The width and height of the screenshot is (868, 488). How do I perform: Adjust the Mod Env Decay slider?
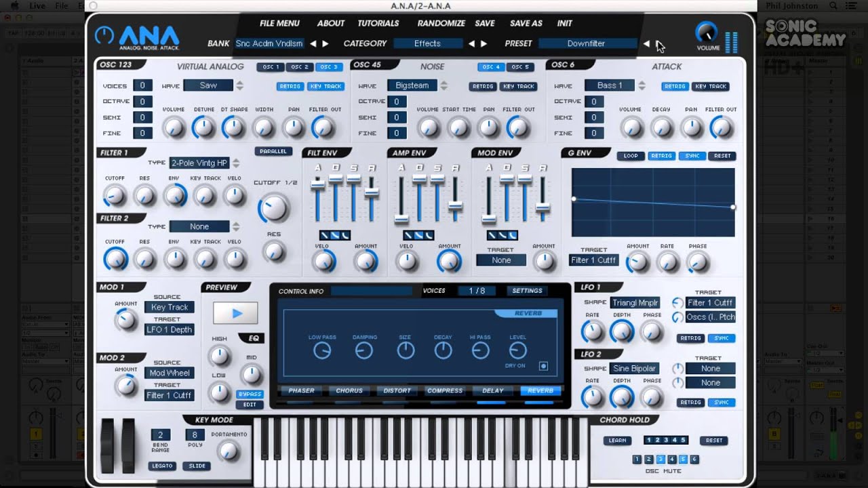tap(507, 178)
